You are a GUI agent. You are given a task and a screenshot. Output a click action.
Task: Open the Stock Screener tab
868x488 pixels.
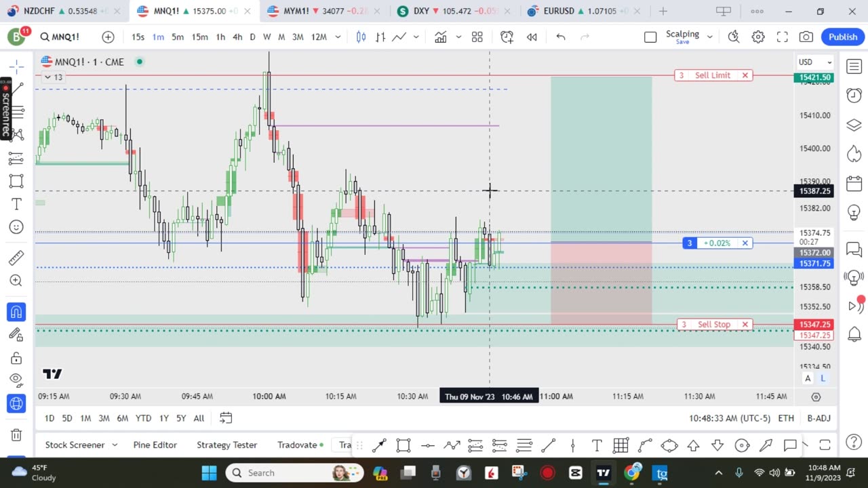75,445
